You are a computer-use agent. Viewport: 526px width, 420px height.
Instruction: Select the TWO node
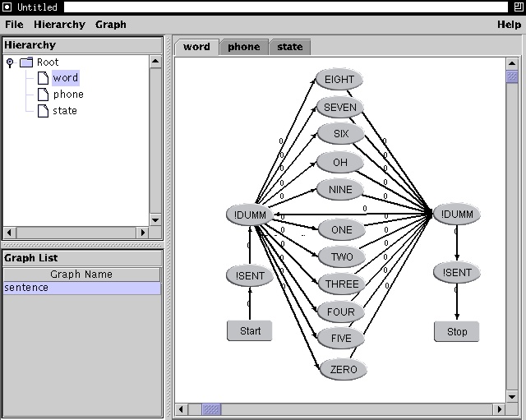click(x=342, y=256)
